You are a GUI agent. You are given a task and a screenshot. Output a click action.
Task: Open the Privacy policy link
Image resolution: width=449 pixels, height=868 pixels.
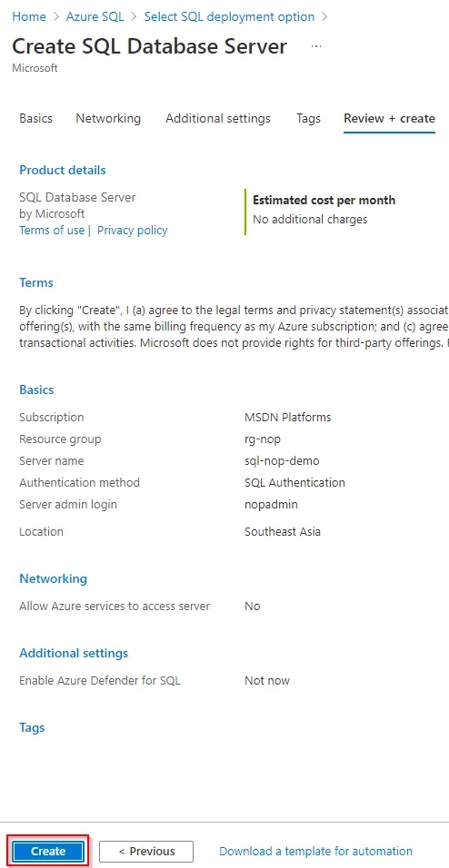(133, 231)
